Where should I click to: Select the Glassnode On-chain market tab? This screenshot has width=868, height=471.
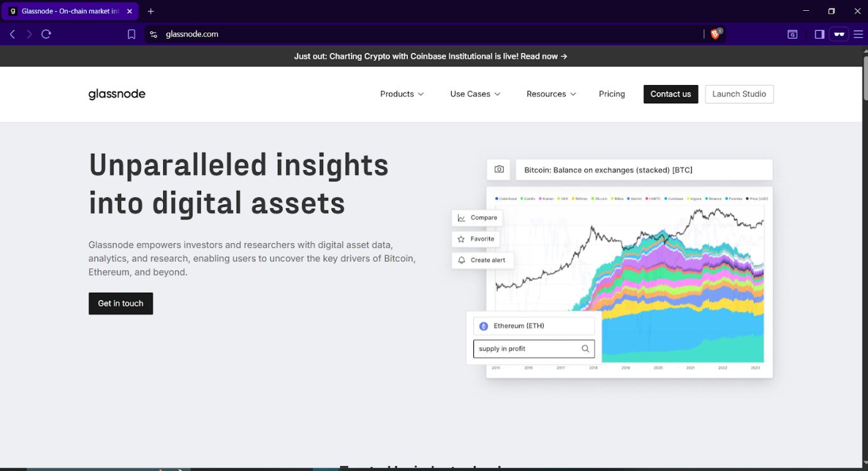(70, 11)
